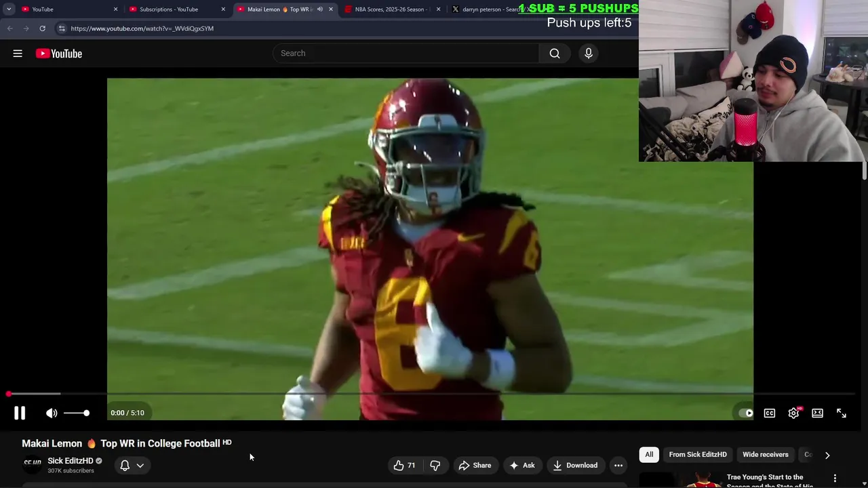Select Wide receivers filter chip
The width and height of the screenshot is (868, 488).
point(765,455)
